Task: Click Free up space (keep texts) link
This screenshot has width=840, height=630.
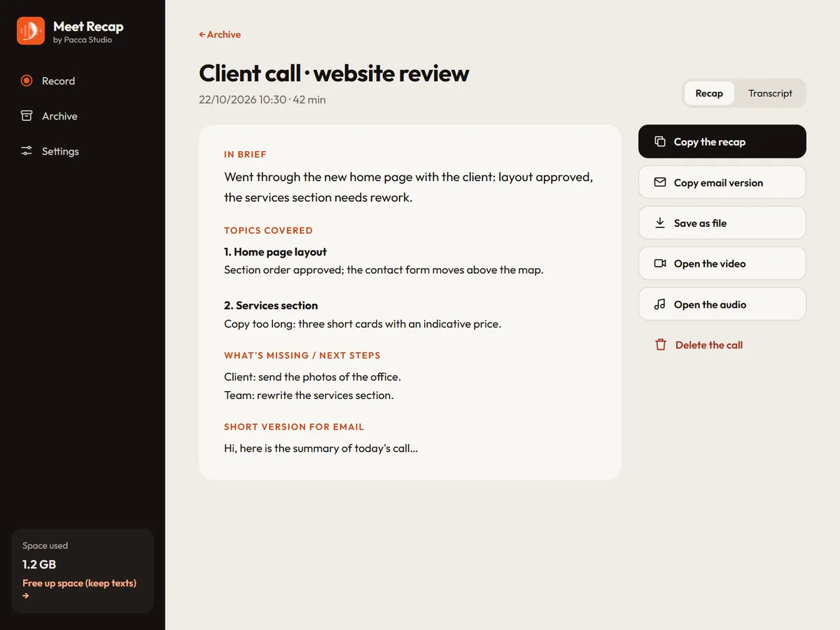Action: pyautogui.click(x=79, y=589)
